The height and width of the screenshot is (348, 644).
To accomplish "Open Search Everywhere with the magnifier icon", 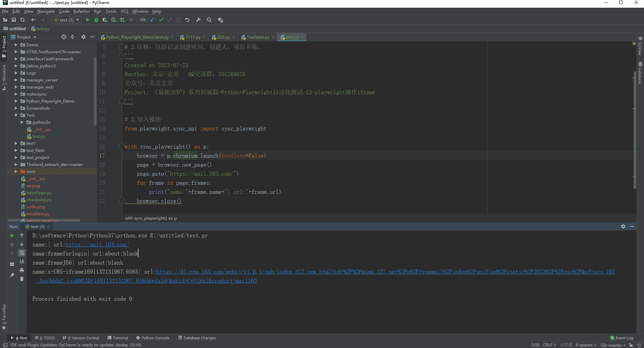I will pos(209,20).
